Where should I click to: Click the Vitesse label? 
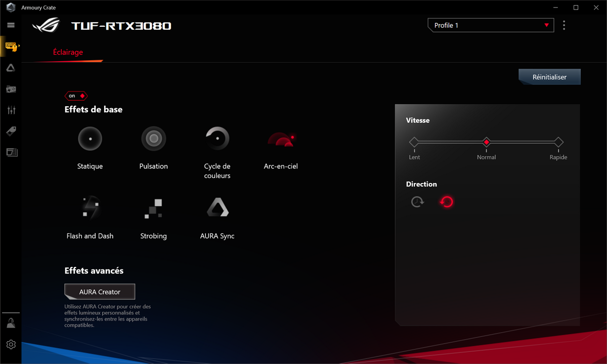[x=418, y=120]
